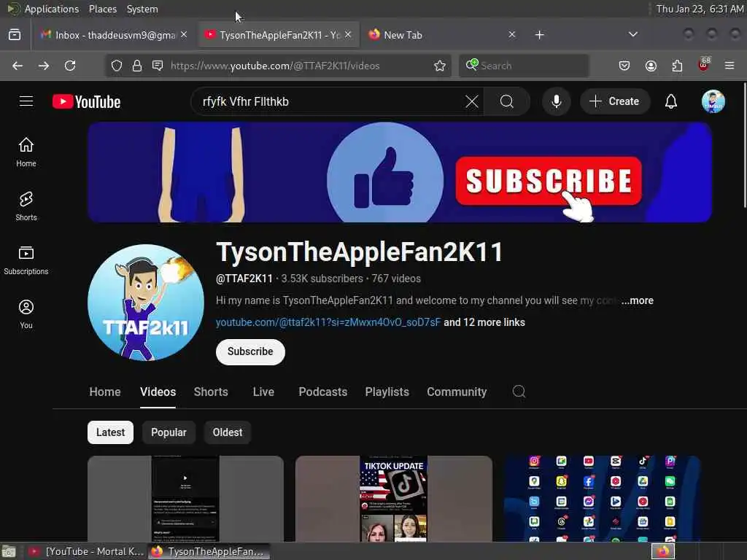Open Firefox account icon

(651, 66)
